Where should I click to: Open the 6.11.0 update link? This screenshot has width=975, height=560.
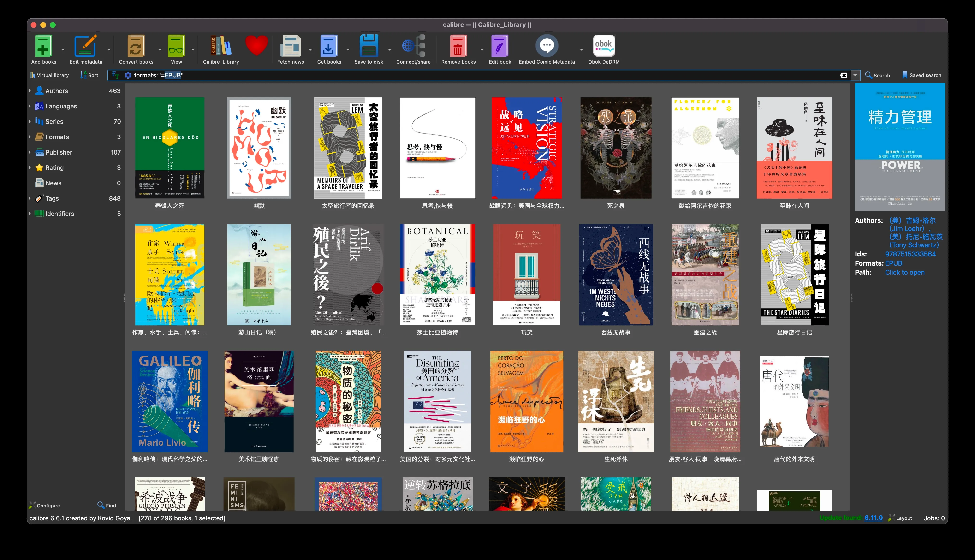(x=873, y=518)
